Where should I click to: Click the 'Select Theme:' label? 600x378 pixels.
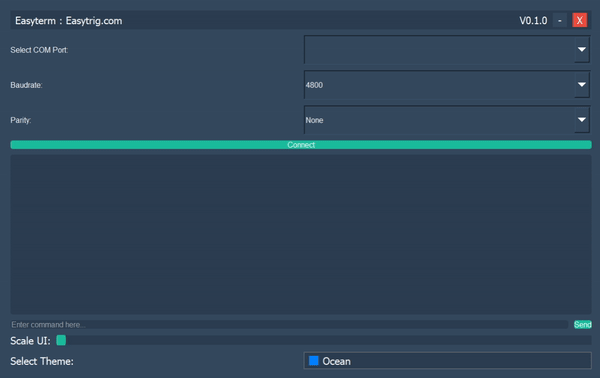click(x=42, y=361)
